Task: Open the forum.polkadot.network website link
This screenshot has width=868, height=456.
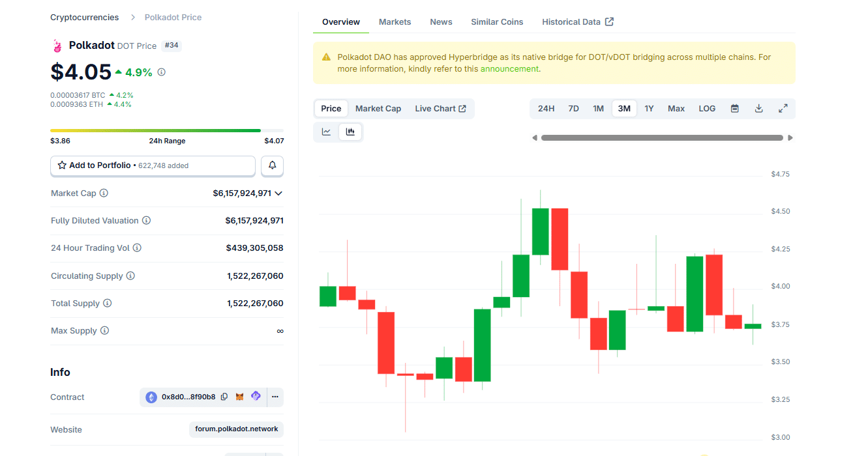Action: pos(237,429)
